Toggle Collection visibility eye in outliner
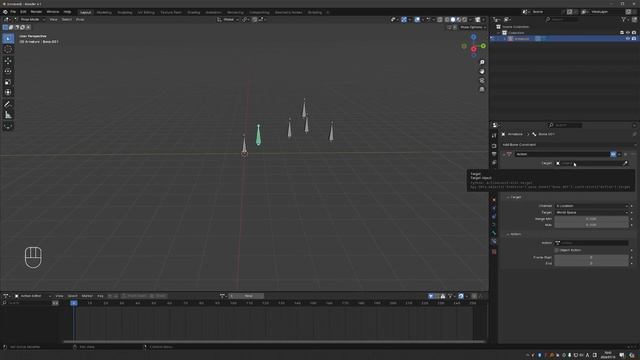Screen dimensions: 640x360 pyautogui.click(x=628, y=33)
